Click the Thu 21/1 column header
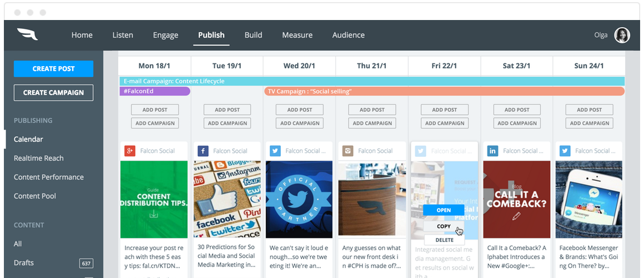644x278 pixels. [x=372, y=66]
